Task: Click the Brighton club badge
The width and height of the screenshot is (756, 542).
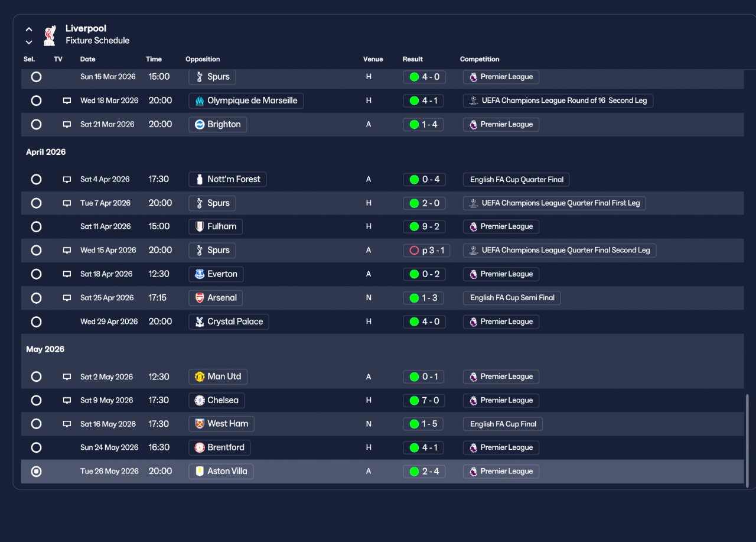Action: click(x=200, y=124)
